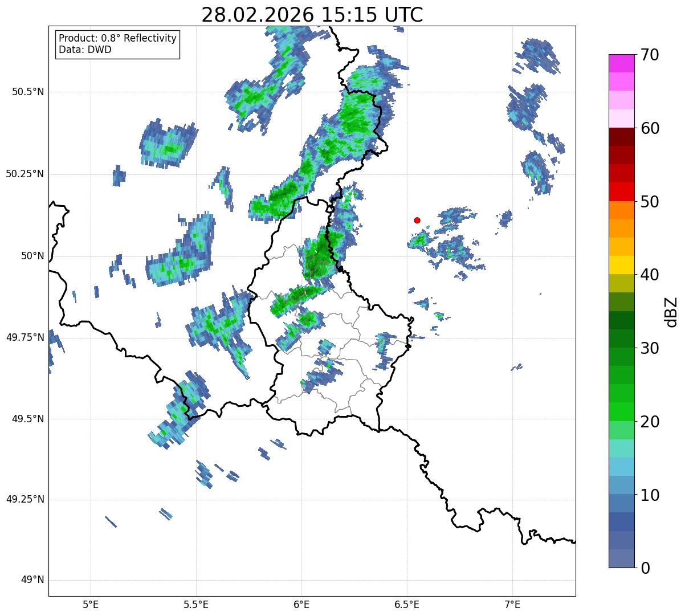Click the red location marker dot
The width and height of the screenshot is (685, 616).
[417, 220]
